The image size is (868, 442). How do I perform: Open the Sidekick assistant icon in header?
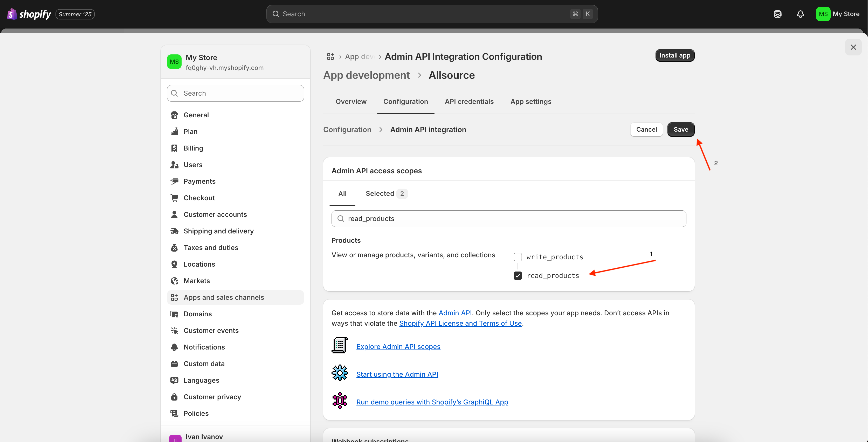777,14
